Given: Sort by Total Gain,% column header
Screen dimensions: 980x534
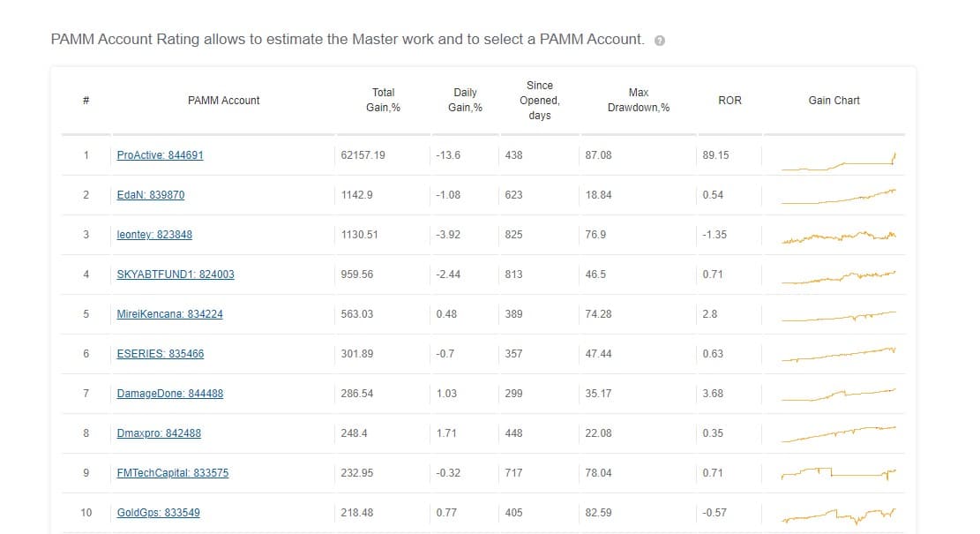Looking at the screenshot, I should 383,100.
